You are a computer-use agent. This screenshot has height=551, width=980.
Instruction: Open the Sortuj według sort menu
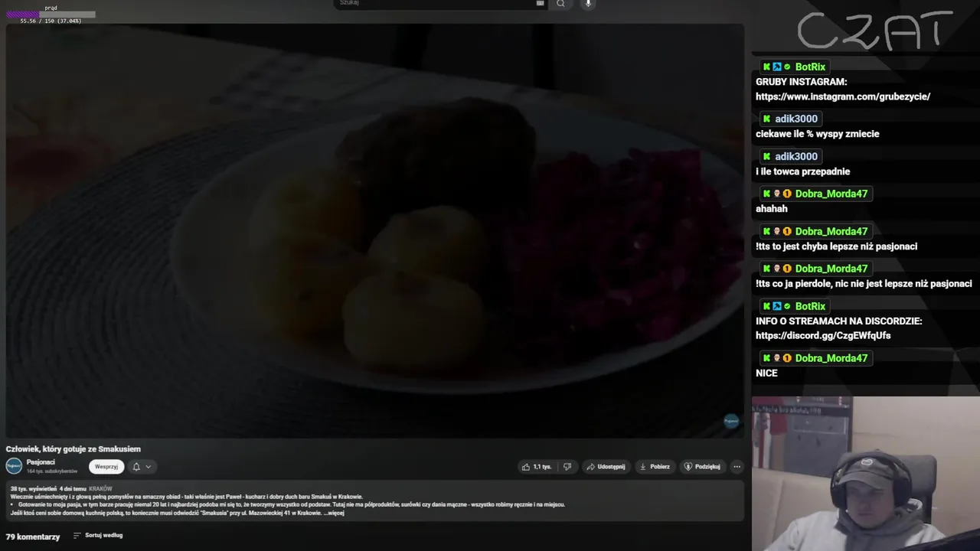pos(98,536)
